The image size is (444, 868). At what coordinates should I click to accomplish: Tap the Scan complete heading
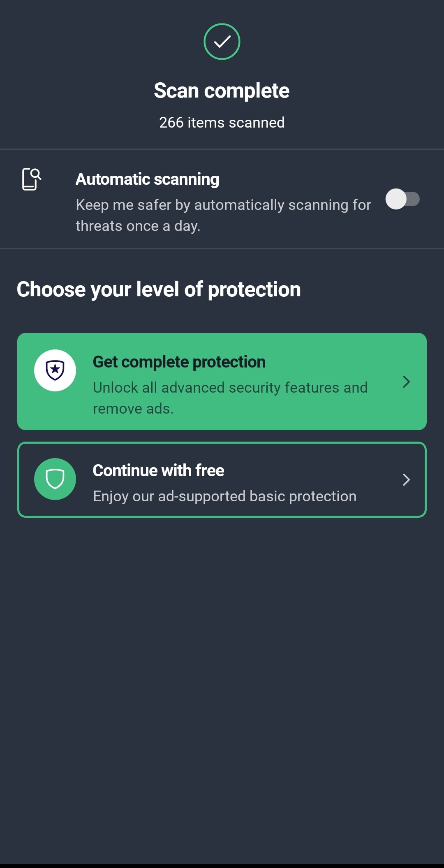click(222, 91)
